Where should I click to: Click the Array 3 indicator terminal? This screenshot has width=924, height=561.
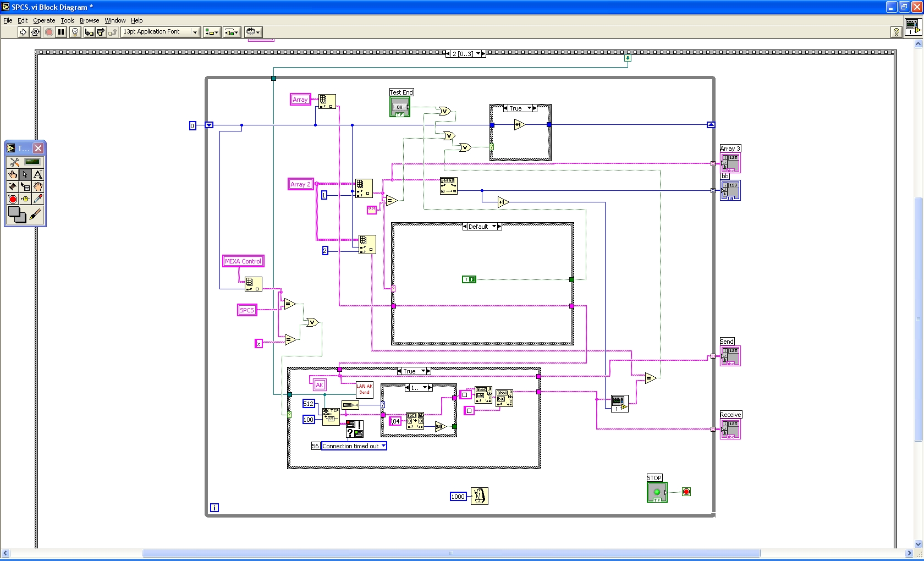pos(730,163)
